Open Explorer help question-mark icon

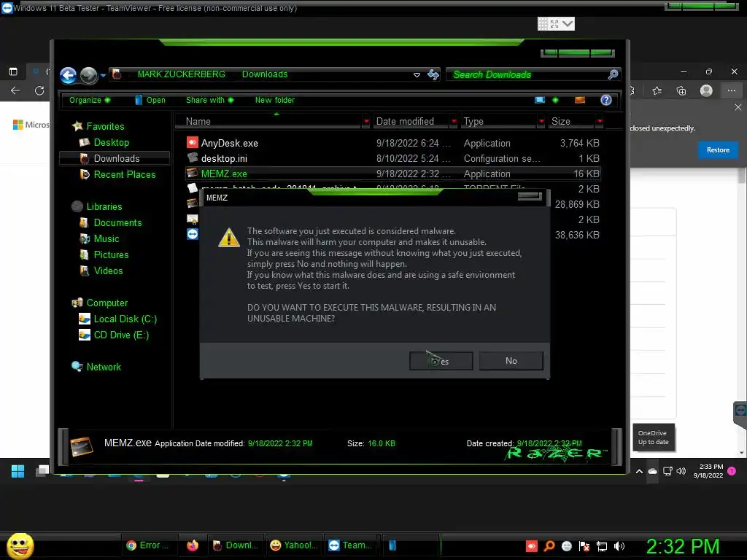point(606,100)
